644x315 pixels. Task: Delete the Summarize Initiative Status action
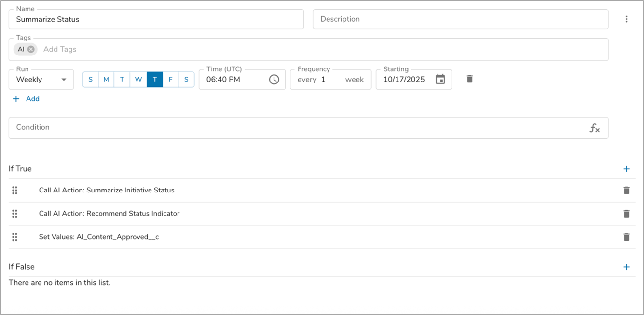click(x=626, y=190)
